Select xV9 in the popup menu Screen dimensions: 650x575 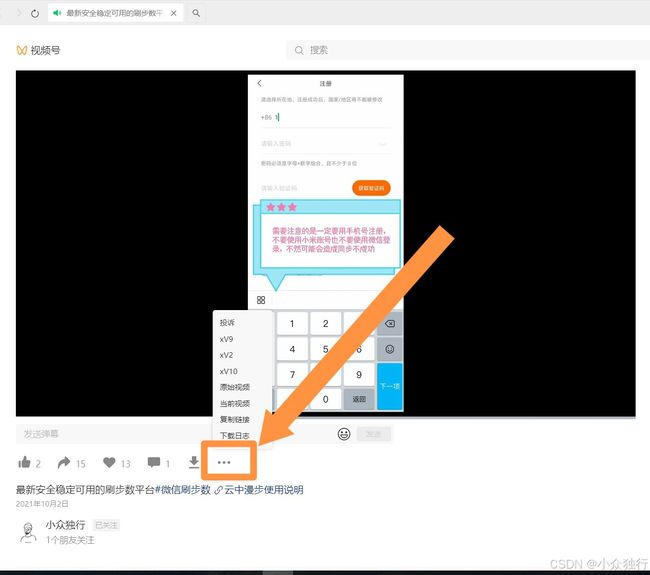click(x=226, y=339)
